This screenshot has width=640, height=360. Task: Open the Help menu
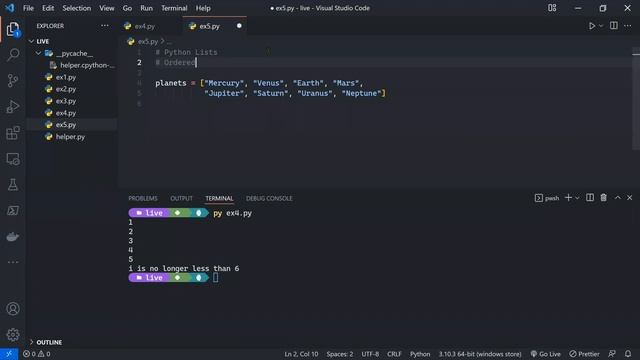click(203, 8)
